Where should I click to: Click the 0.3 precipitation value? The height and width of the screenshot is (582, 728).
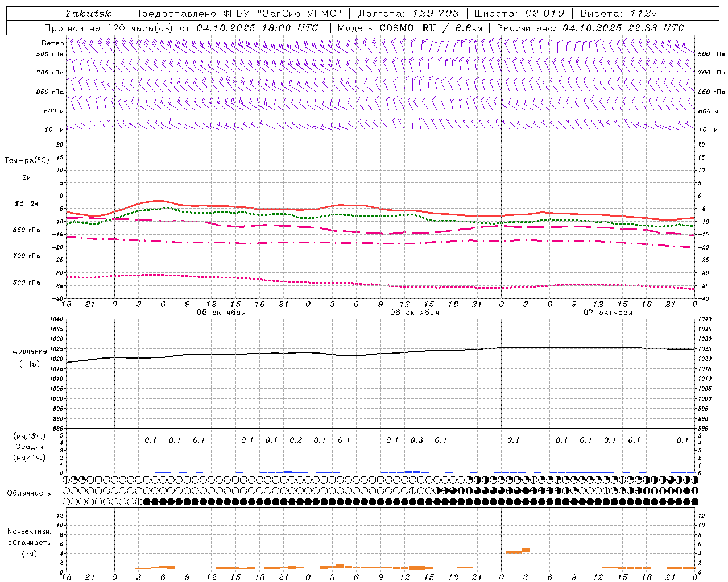click(417, 440)
